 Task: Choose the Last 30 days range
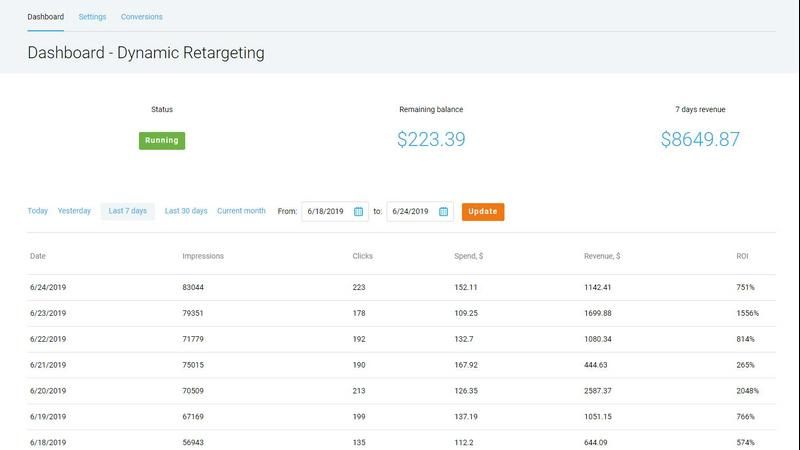tap(186, 211)
